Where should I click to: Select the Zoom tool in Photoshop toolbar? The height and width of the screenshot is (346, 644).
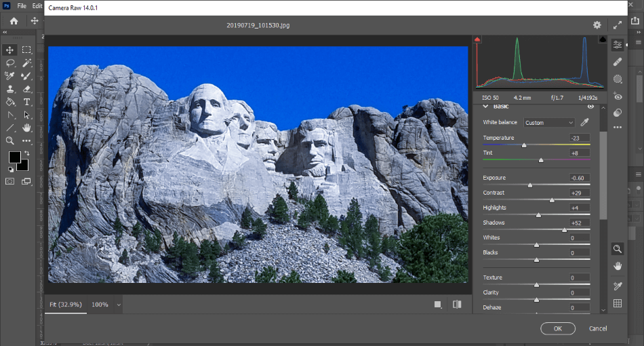pyautogui.click(x=10, y=141)
